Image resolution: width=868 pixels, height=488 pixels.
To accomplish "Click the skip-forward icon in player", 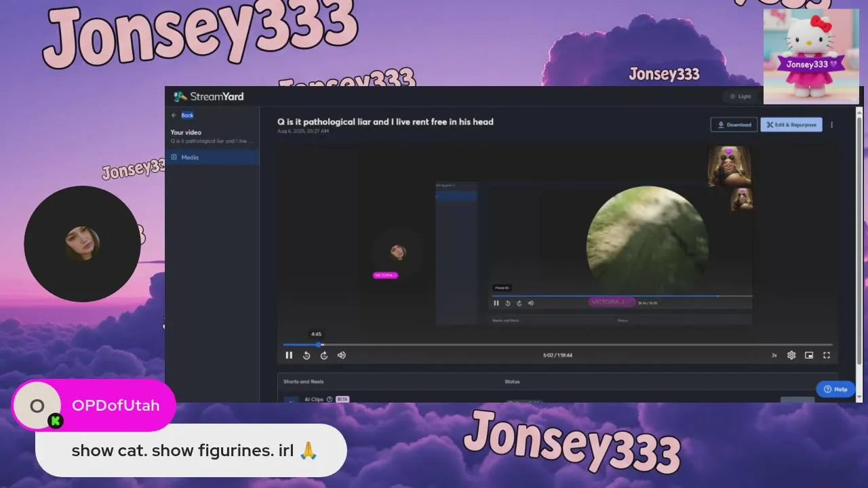I will point(324,355).
